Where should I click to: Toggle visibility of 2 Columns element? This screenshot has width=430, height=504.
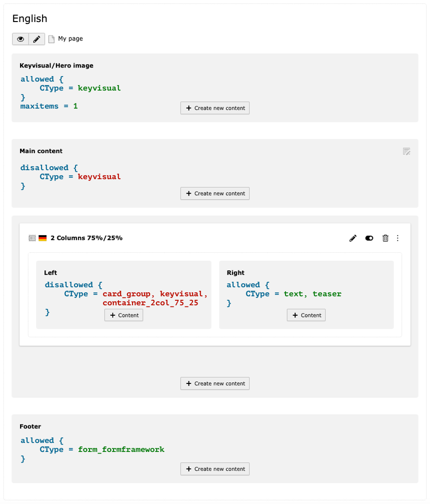click(x=369, y=238)
